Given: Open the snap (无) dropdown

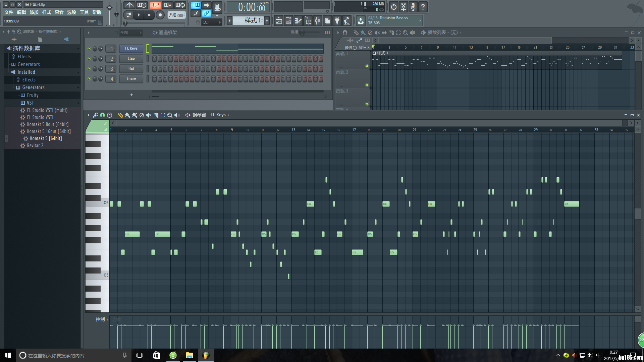Looking at the screenshot, I should pos(212,22).
